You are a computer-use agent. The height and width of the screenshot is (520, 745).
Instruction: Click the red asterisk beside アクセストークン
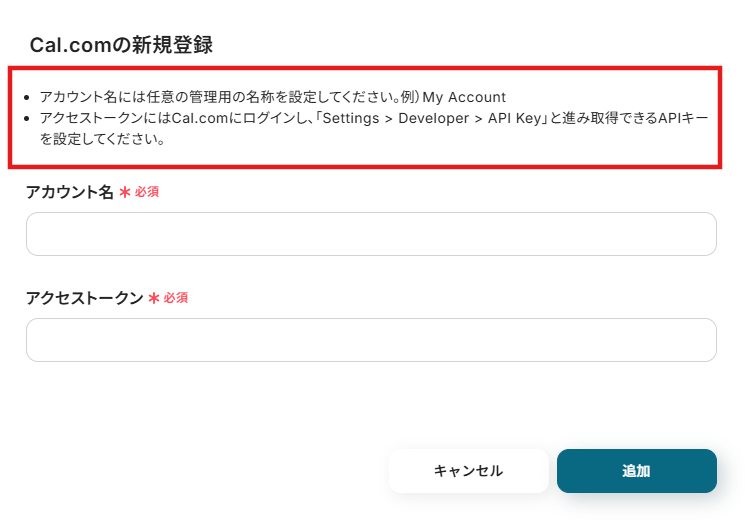pos(154,298)
